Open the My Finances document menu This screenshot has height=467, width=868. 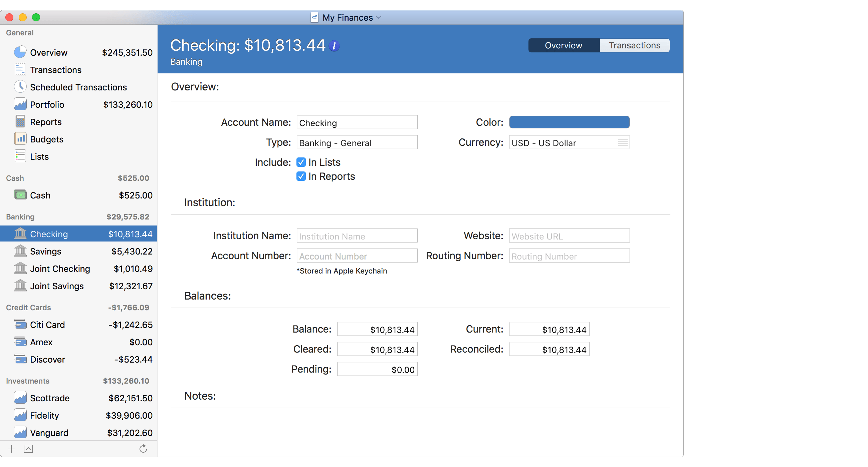pyautogui.click(x=348, y=17)
